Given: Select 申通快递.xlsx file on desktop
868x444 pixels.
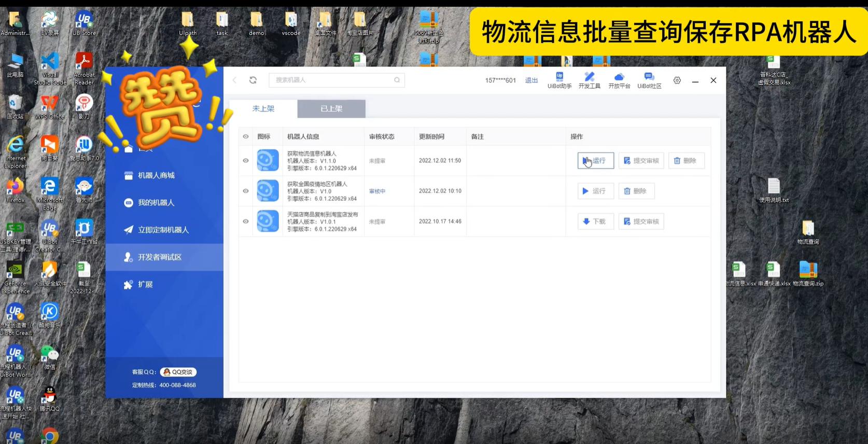Looking at the screenshot, I should tap(774, 274).
